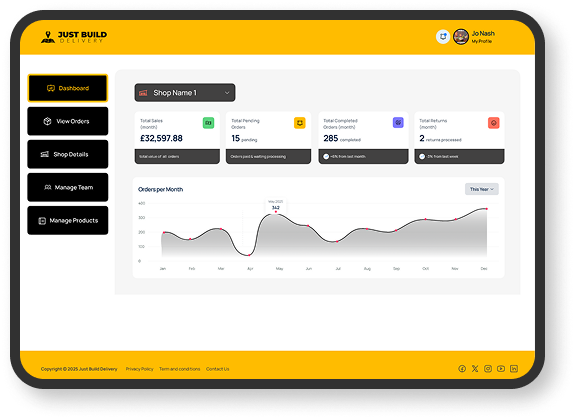575x419 pixels.
Task: Click the £32,597.88 sales value
Action: [161, 138]
